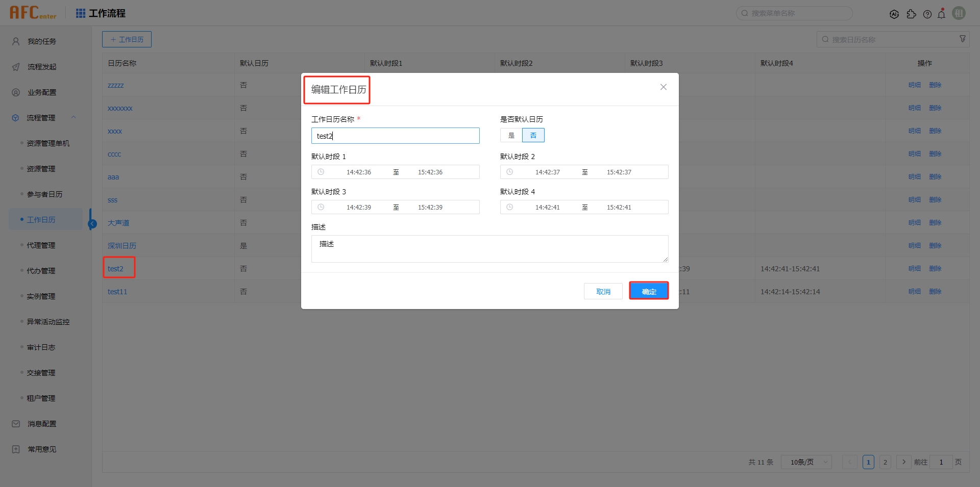The height and width of the screenshot is (487, 980).
Task: Click the sidebar collapse arrow handle
Action: click(92, 223)
